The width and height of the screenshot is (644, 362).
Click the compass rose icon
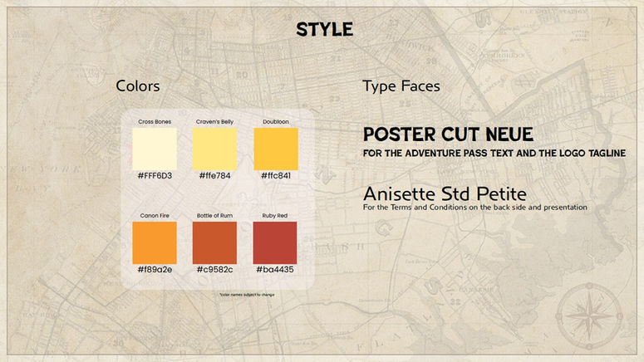coord(589,316)
